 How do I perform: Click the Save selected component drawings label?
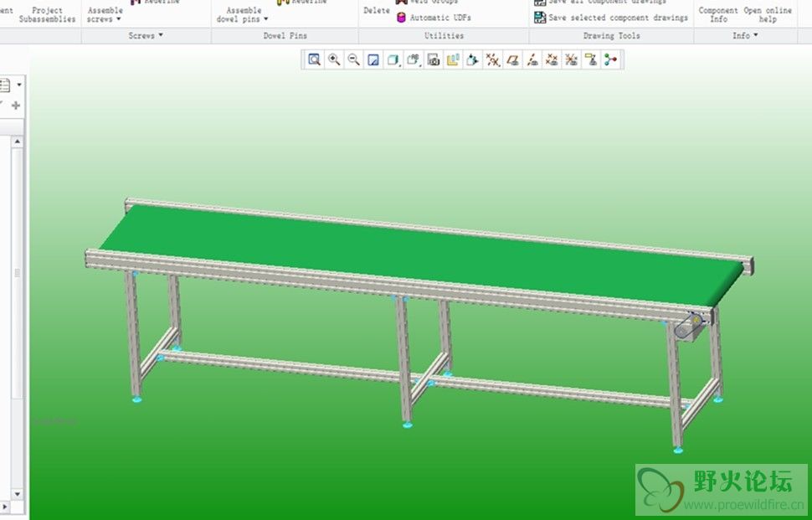(619, 18)
